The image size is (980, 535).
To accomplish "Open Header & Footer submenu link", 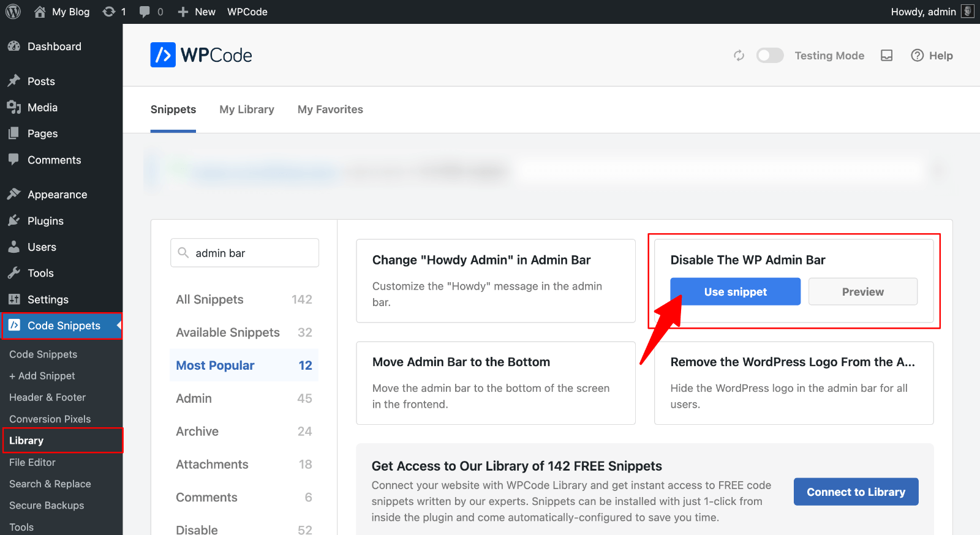I will pyautogui.click(x=47, y=397).
